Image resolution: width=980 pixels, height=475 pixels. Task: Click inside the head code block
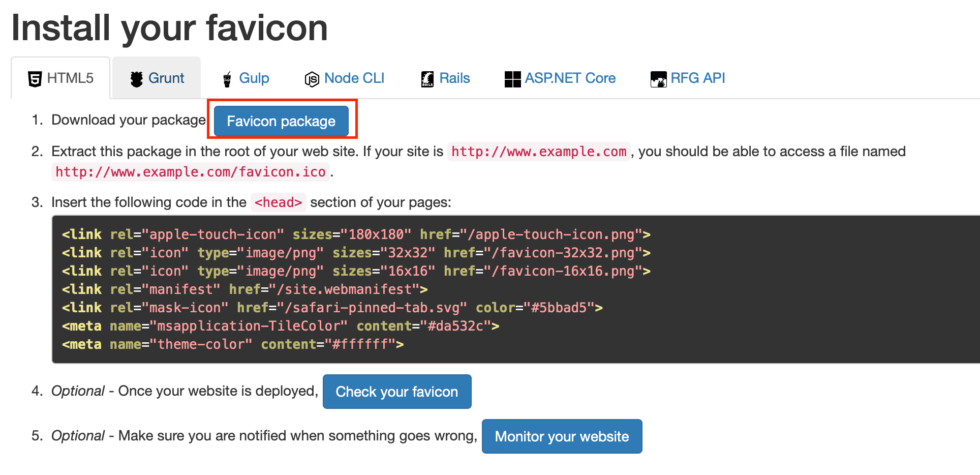(x=515, y=289)
